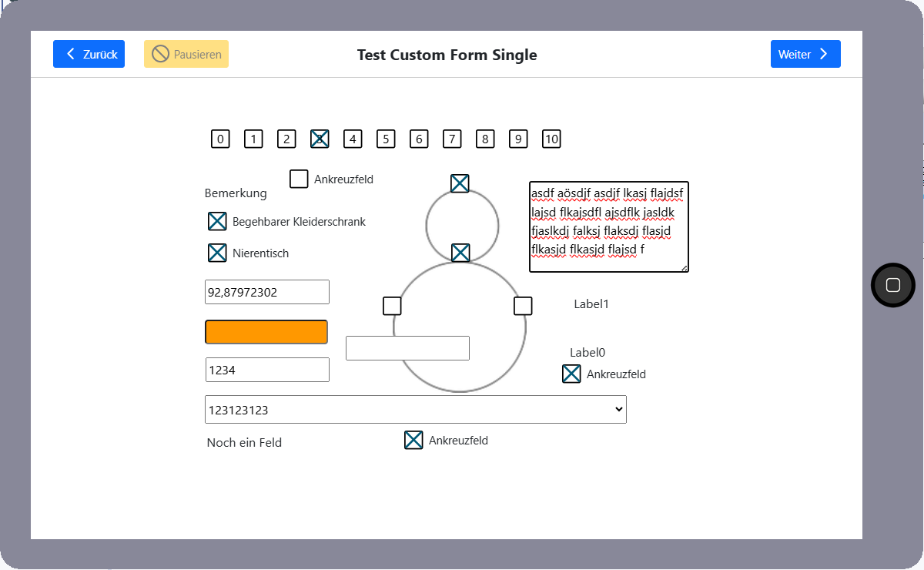Open the 123123123 dropdown list

pyautogui.click(x=415, y=410)
